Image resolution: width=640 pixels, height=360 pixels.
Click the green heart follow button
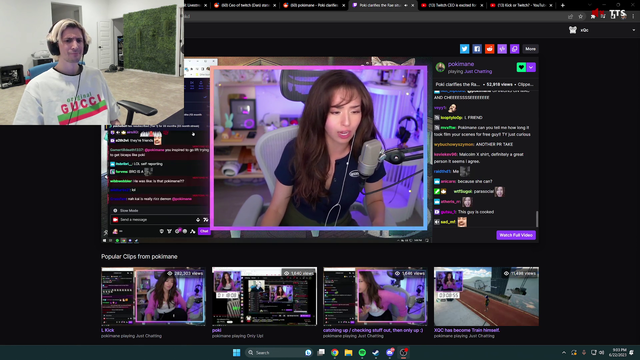click(x=521, y=67)
